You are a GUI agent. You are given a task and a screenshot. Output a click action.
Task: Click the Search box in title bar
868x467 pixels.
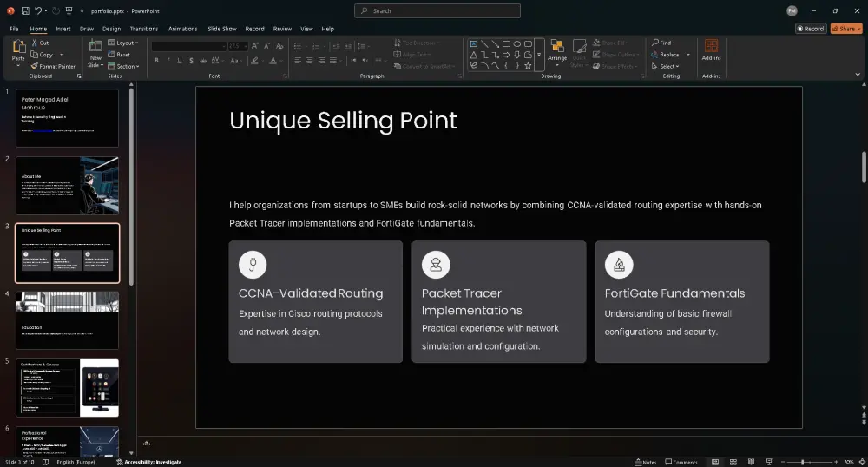[437, 10]
